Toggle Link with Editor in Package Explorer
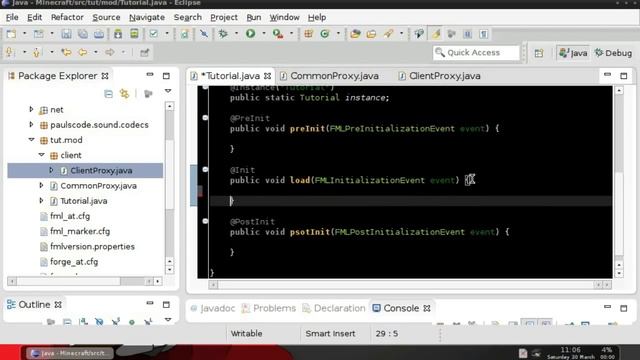Screen dimensions: 640x360 coord(124,94)
